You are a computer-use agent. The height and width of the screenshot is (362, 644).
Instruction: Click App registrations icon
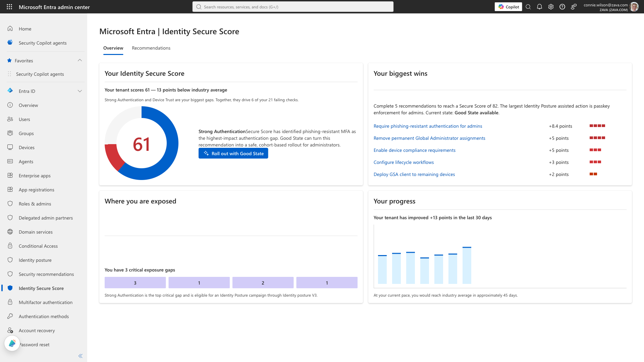click(10, 189)
